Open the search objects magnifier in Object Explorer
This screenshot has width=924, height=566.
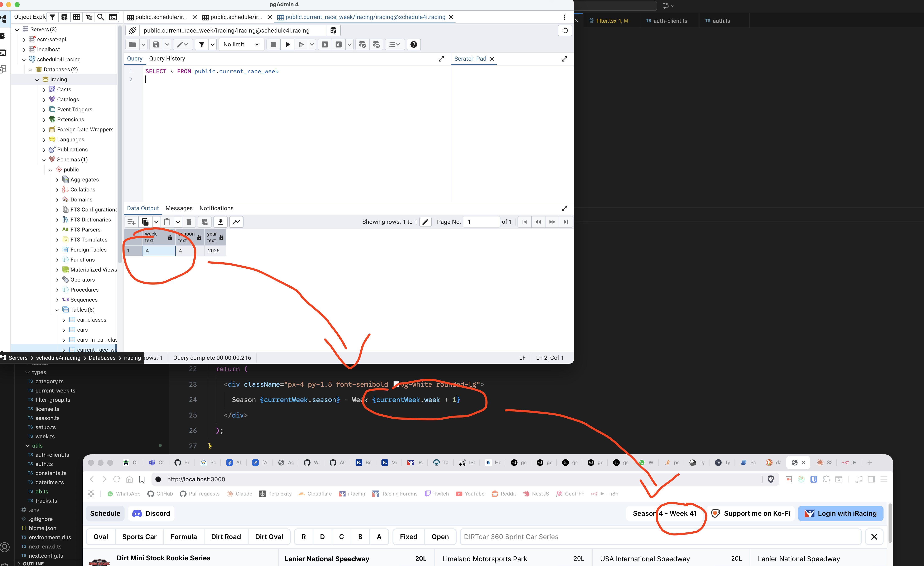click(101, 17)
